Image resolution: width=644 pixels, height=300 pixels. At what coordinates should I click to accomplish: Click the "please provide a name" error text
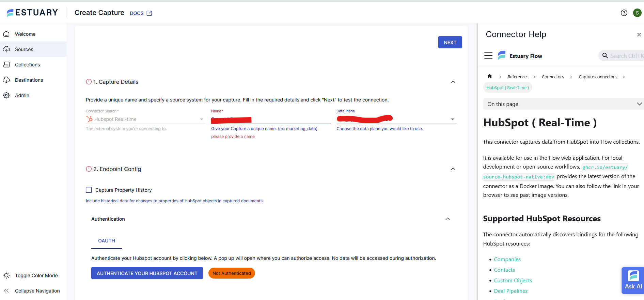click(233, 137)
